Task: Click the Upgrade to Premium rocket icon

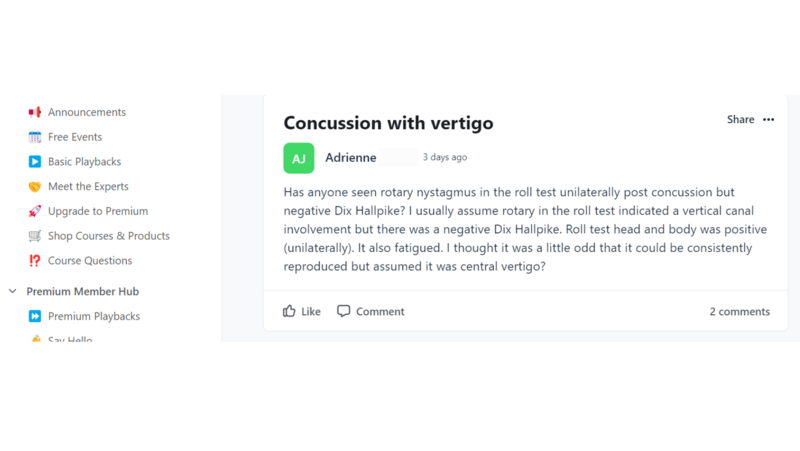Action: (35, 211)
